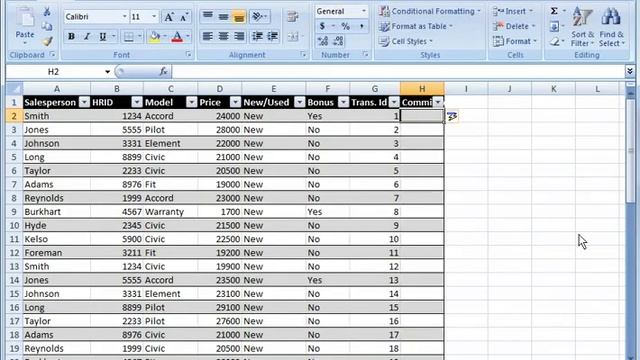Click the Borders button
The image size is (640, 360).
tap(129, 37)
